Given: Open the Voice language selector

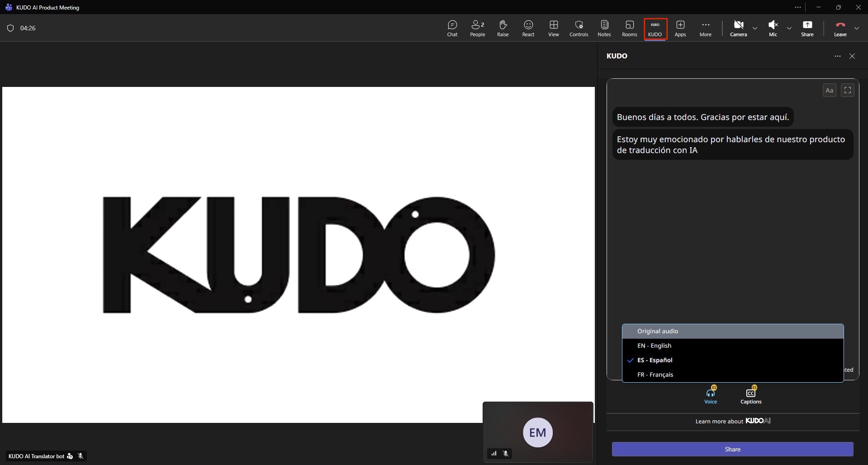Looking at the screenshot, I should (x=711, y=394).
